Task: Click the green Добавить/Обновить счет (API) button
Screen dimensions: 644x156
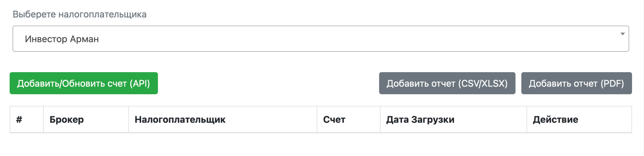Action: (x=84, y=83)
